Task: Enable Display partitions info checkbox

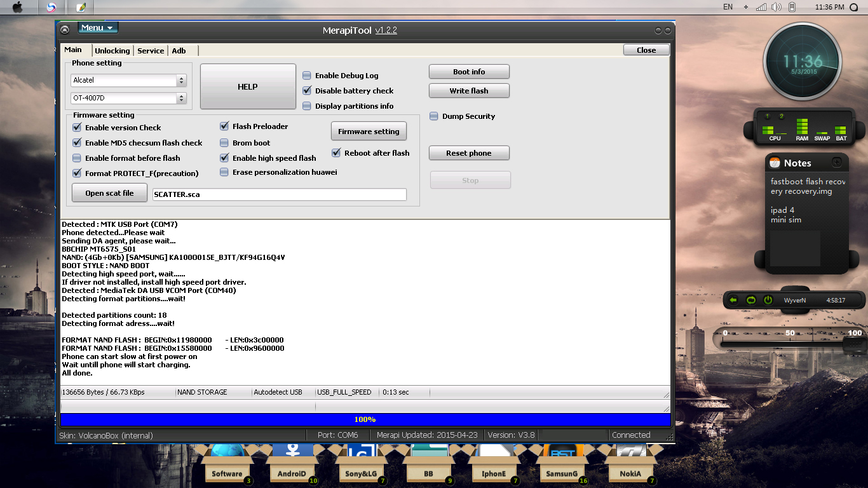Action: click(x=307, y=106)
